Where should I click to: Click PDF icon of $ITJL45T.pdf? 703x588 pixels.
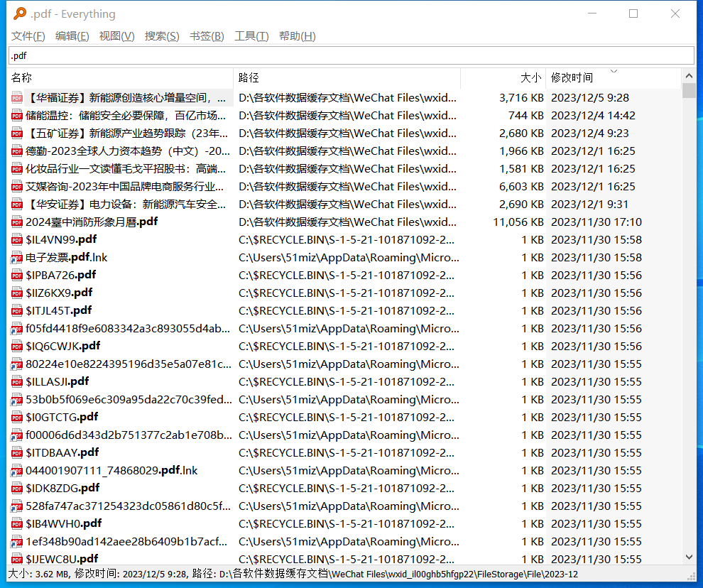[x=17, y=311]
